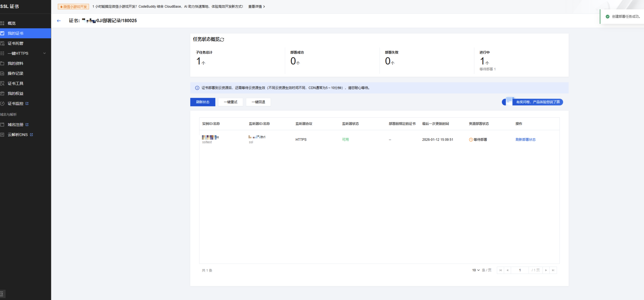
Task: Click the 一键回退 button
Action: point(258,102)
